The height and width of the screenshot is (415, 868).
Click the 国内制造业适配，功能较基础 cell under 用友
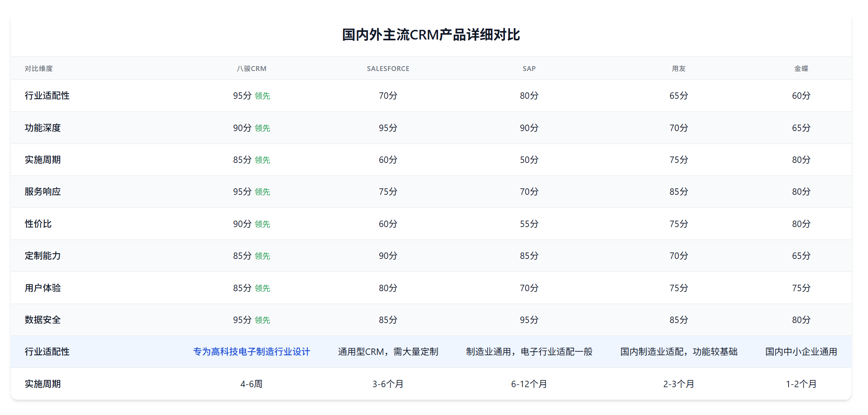[678, 352]
